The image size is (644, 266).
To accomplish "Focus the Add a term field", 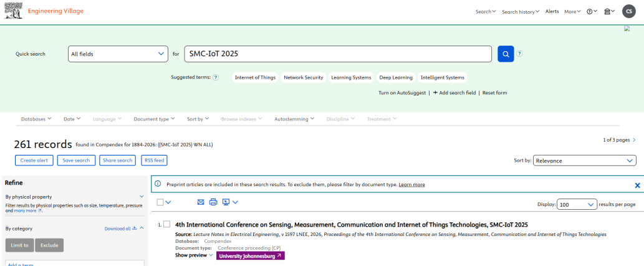I will 75,263.
